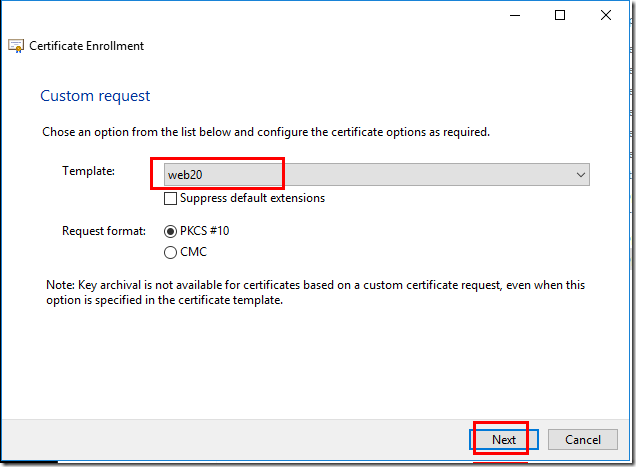Click the PKCS #10 label text

205,231
